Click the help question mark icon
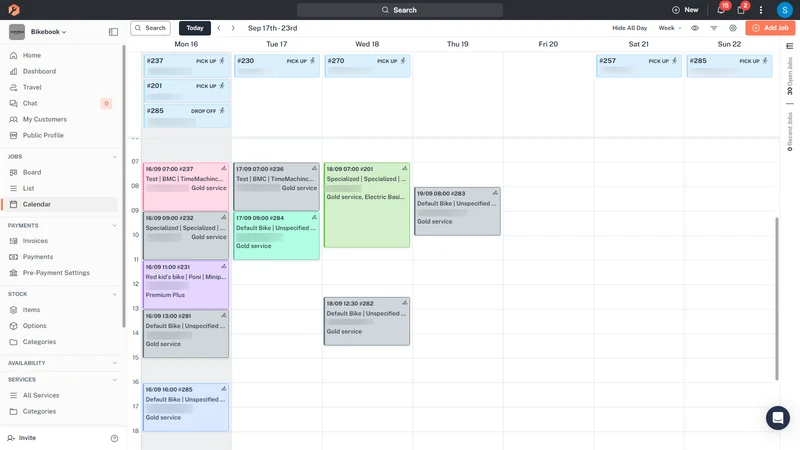 click(x=114, y=438)
